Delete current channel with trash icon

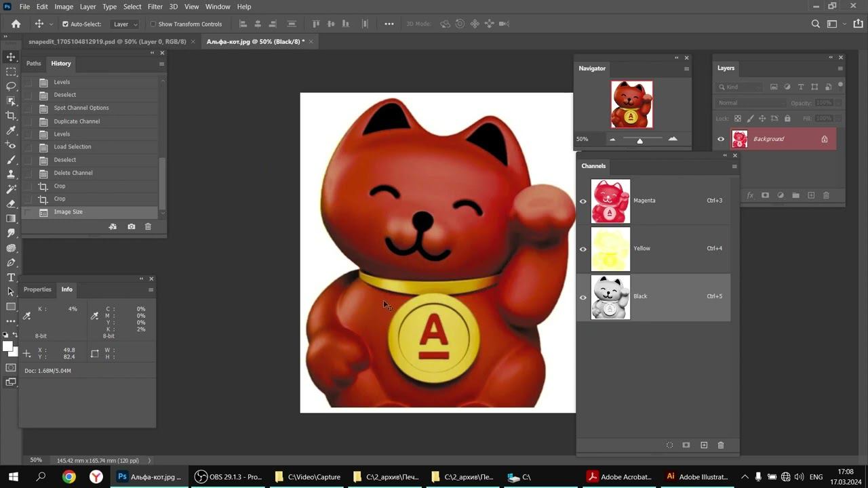[x=721, y=445]
